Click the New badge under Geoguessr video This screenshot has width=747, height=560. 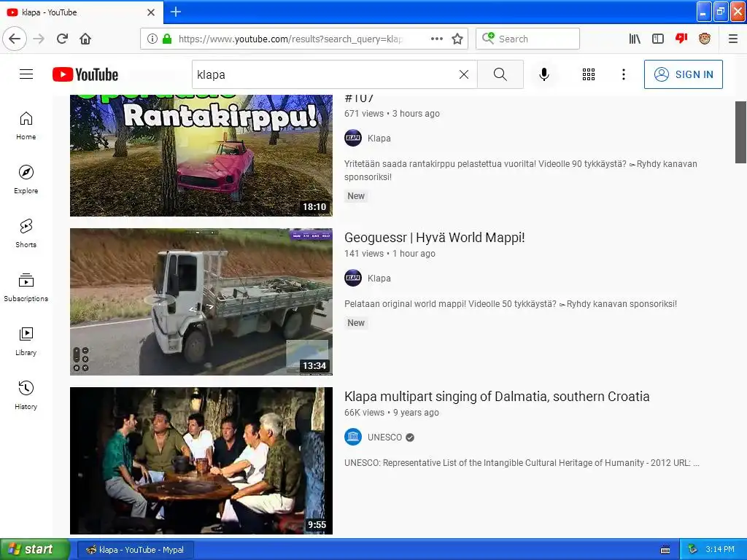click(356, 323)
